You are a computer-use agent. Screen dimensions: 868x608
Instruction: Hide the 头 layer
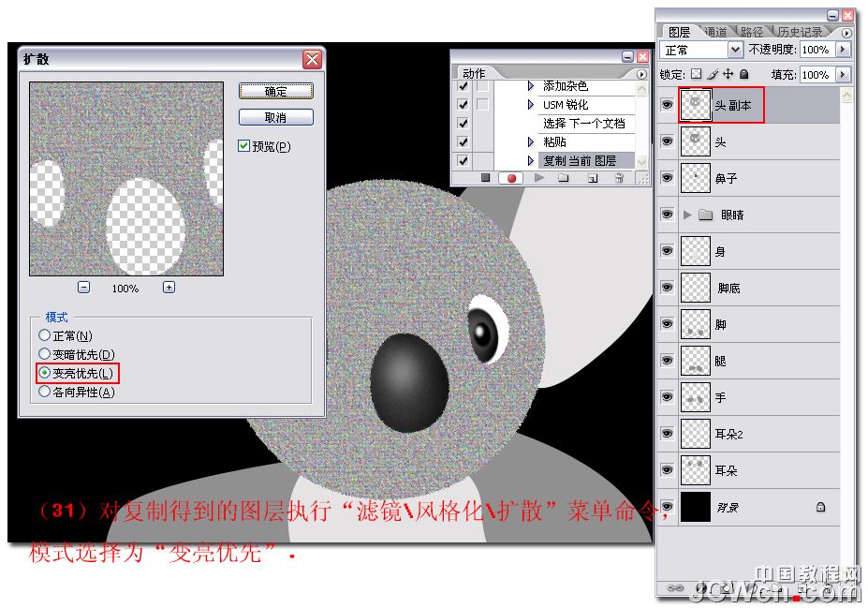(668, 141)
